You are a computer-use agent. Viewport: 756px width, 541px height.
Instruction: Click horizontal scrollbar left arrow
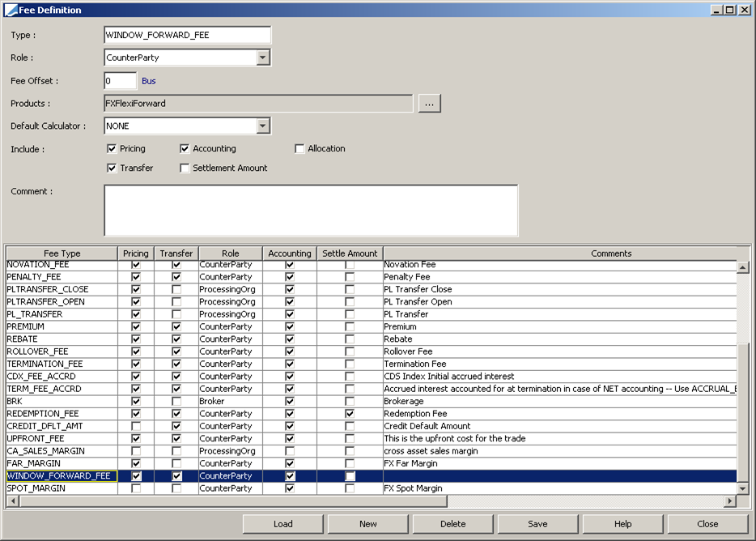pos(13,501)
